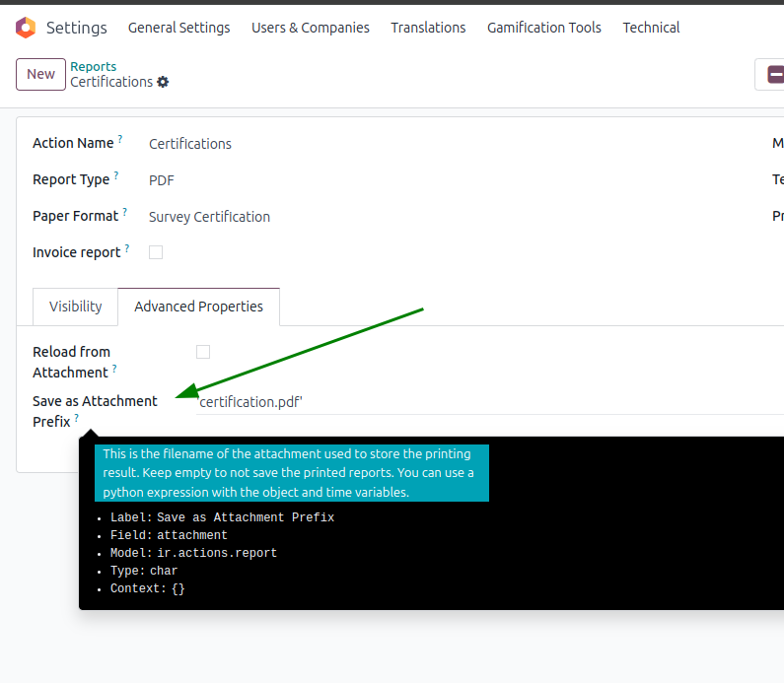Click the Action Name label
This screenshot has width=784, height=683.
[x=73, y=143]
